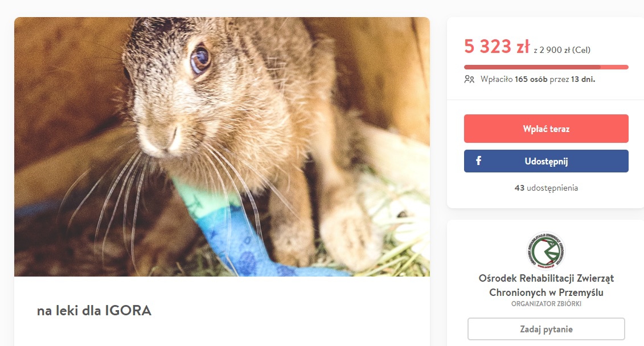
Task: Click the ORGANIZATOR ZBIÓRKI label
Action: coord(545,304)
